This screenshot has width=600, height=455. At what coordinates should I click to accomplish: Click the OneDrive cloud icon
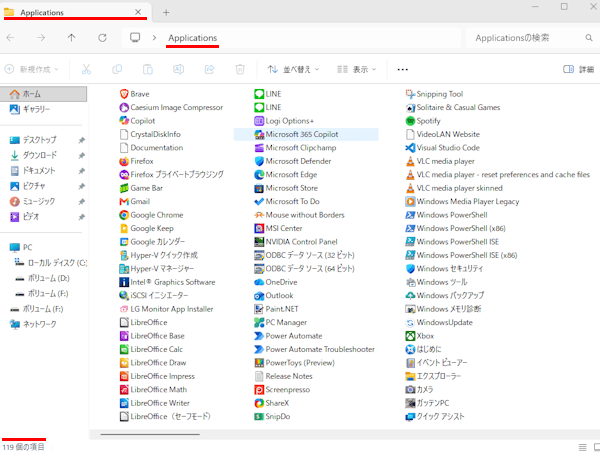(x=259, y=282)
